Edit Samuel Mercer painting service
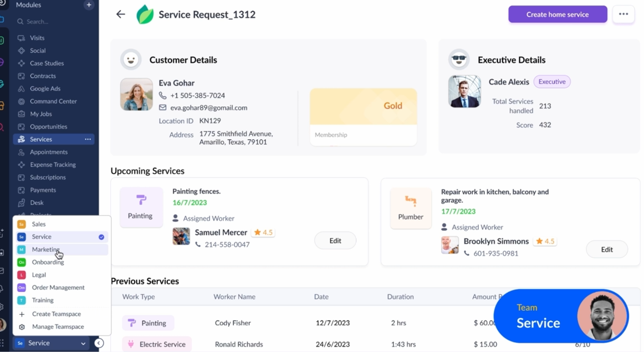The width and height of the screenshot is (644, 352). [x=335, y=241]
